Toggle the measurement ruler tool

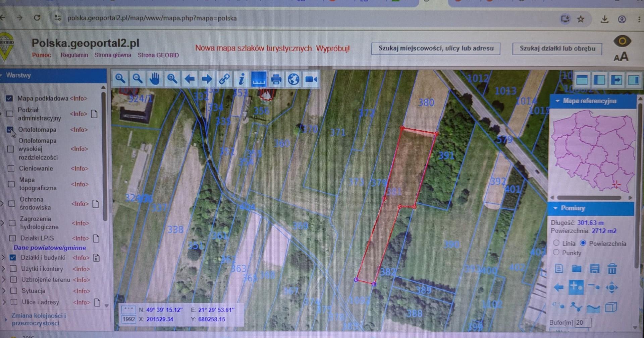click(259, 79)
